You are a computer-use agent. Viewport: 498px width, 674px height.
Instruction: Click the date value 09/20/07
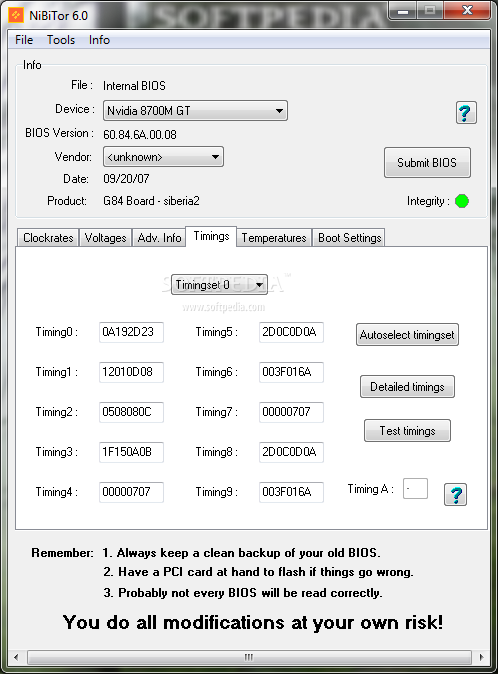click(x=126, y=179)
